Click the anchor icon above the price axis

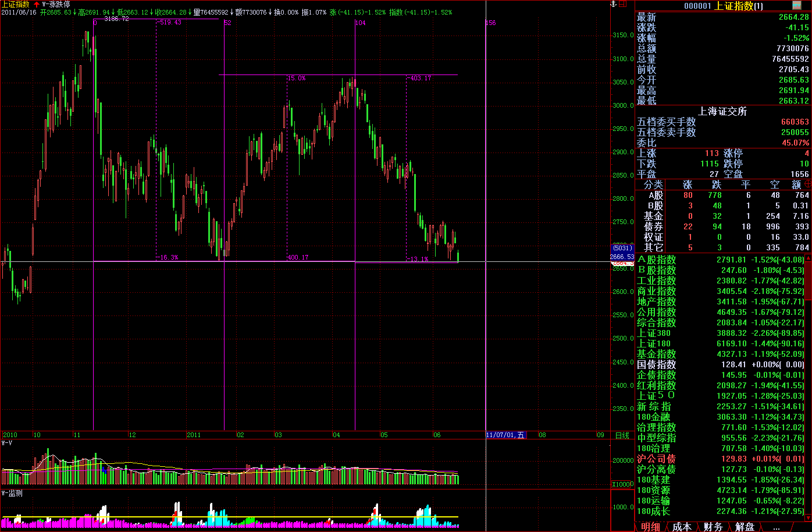[x=612, y=4]
